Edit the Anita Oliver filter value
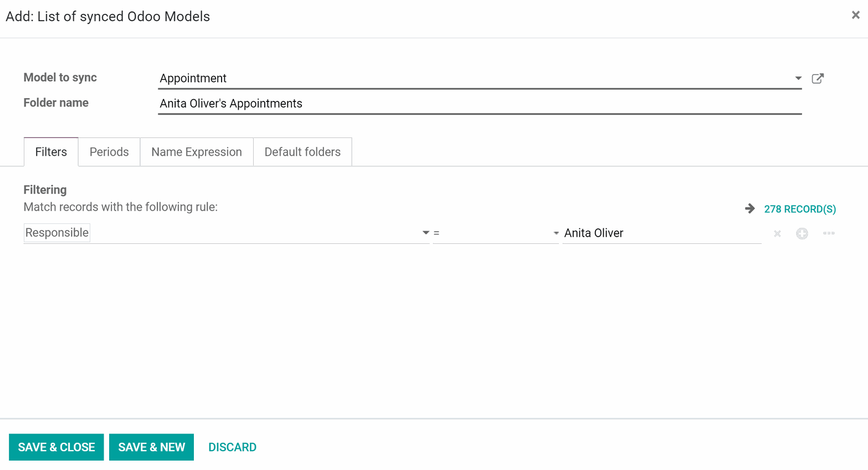Image resolution: width=868 pixels, height=470 pixels. click(x=662, y=233)
